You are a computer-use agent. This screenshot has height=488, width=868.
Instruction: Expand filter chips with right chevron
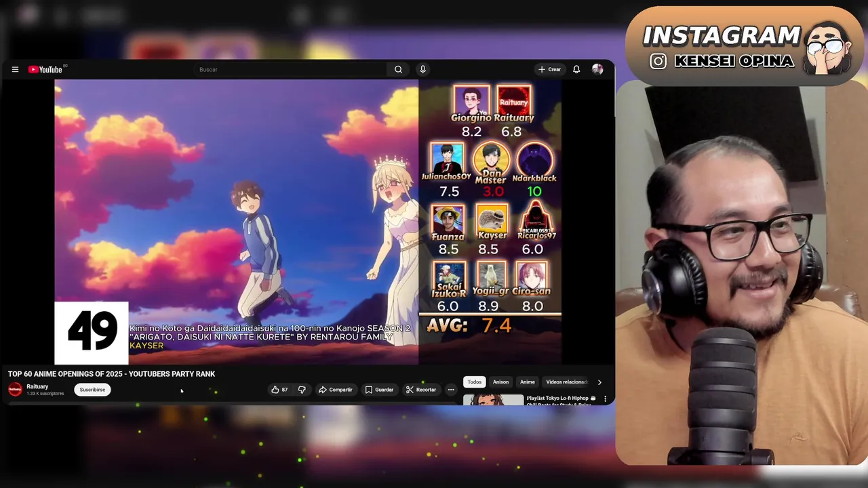click(599, 382)
